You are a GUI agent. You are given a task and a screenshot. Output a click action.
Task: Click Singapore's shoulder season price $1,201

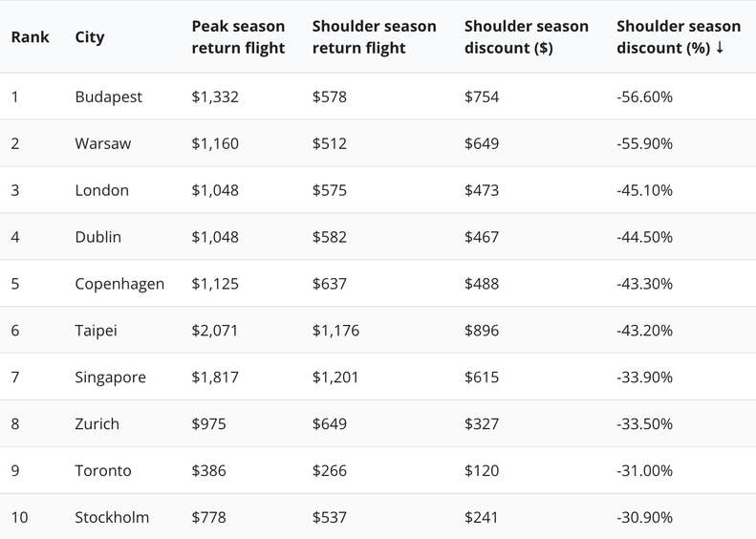(x=335, y=377)
